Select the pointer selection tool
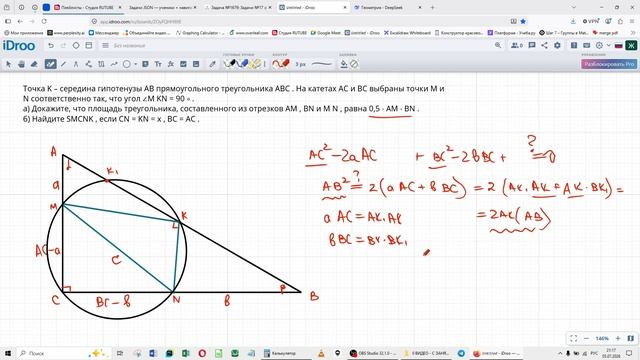 coord(8,64)
